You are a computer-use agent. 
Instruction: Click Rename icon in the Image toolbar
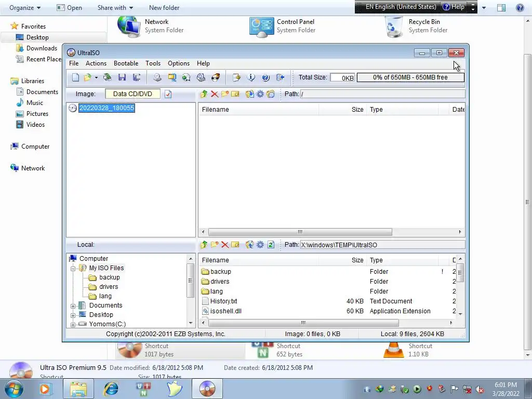coord(235,94)
